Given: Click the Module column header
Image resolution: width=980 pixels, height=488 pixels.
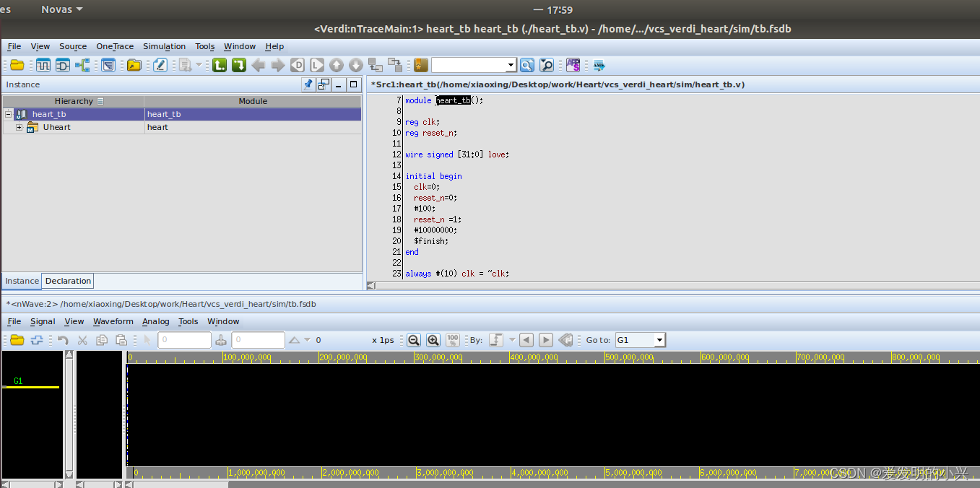Looking at the screenshot, I should tap(253, 101).
